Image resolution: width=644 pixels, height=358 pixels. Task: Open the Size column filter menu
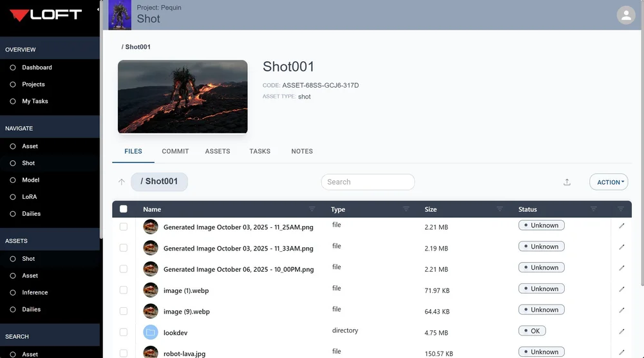point(500,209)
